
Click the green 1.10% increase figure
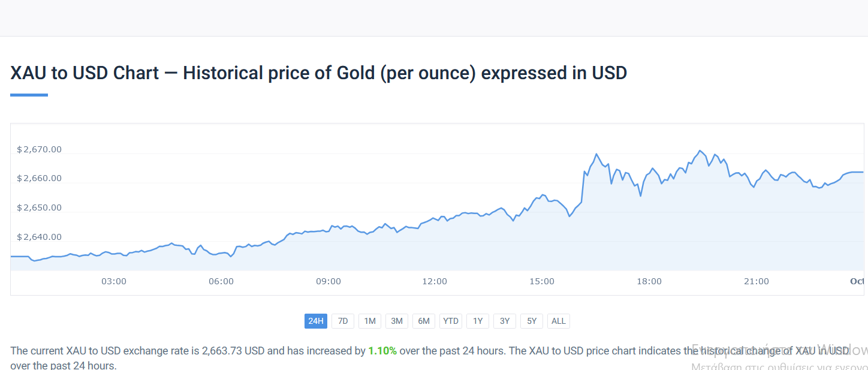click(382, 351)
